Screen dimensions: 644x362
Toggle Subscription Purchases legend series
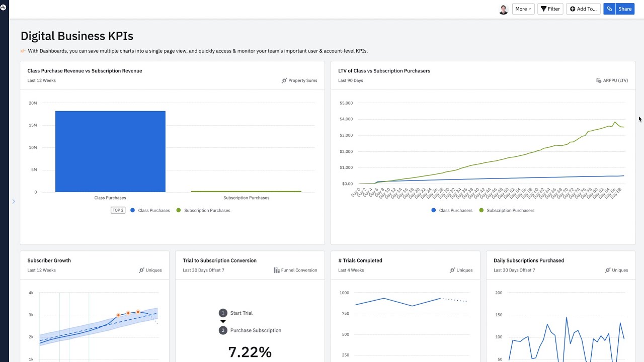click(207, 211)
